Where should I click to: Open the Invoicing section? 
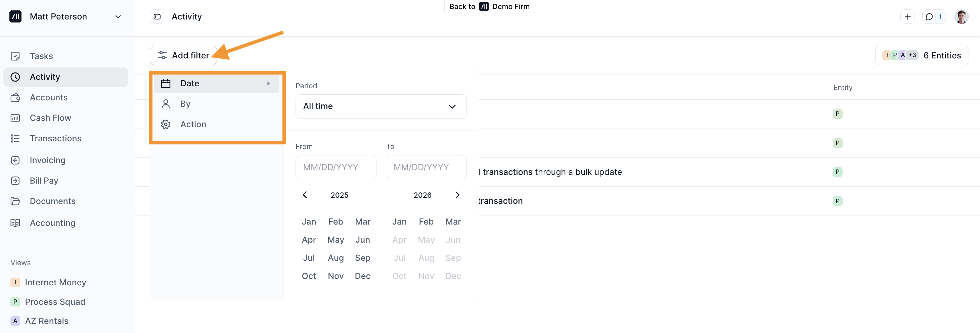pyautogui.click(x=47, y=160)
